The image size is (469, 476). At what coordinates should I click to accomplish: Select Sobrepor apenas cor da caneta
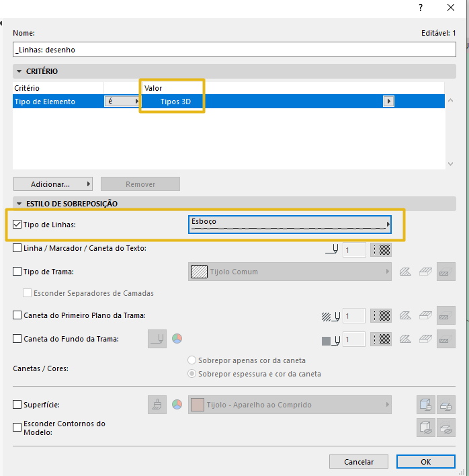[191, 360]
